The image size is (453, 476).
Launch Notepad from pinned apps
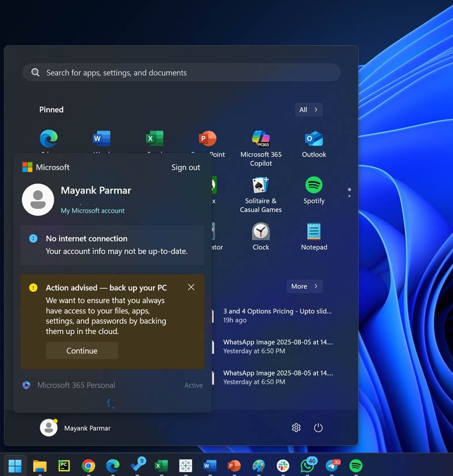tap(314, 237)
